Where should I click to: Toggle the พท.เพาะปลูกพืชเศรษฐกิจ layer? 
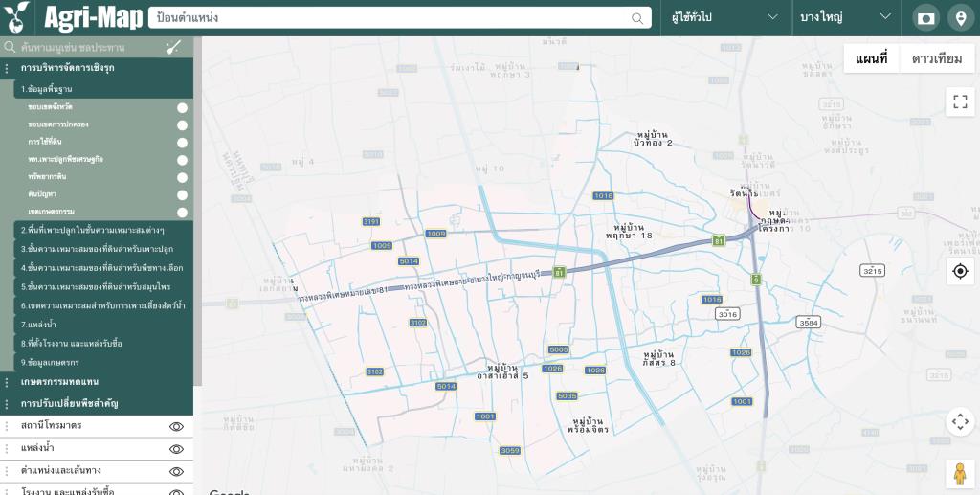click(182, 161)
